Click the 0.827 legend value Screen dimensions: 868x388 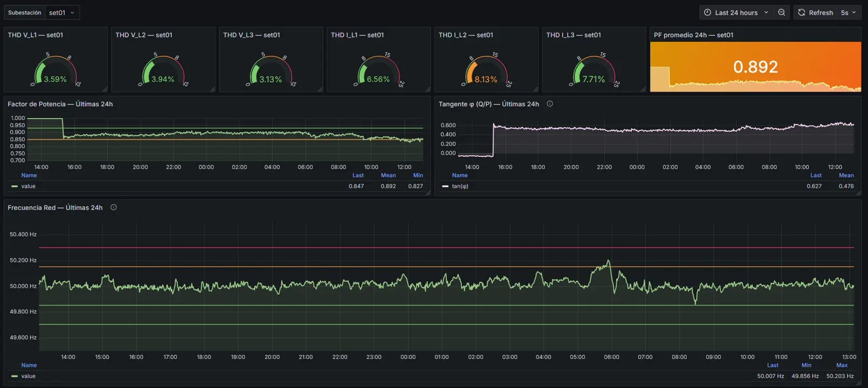click(x=416, y=186)
